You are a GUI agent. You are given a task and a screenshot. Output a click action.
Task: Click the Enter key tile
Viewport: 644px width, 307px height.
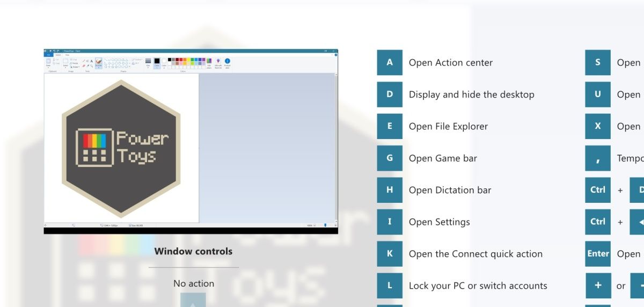597,254
